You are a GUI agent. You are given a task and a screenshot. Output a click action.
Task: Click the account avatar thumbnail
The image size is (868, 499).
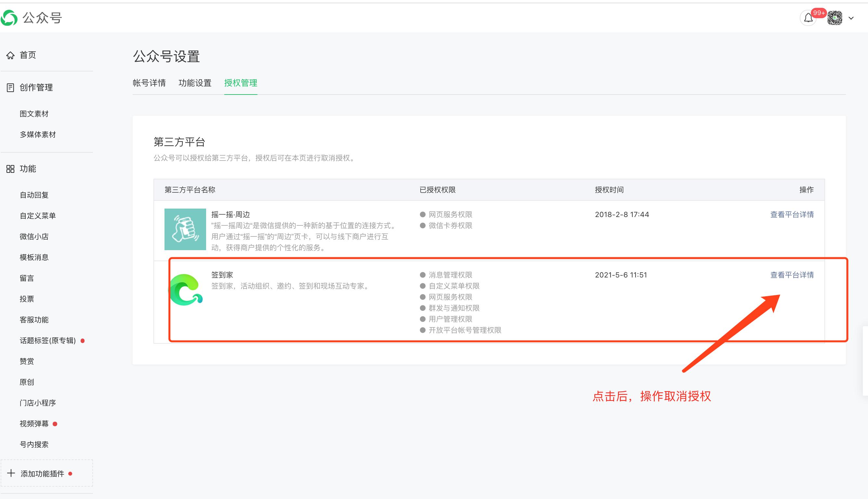pos(835,18)
